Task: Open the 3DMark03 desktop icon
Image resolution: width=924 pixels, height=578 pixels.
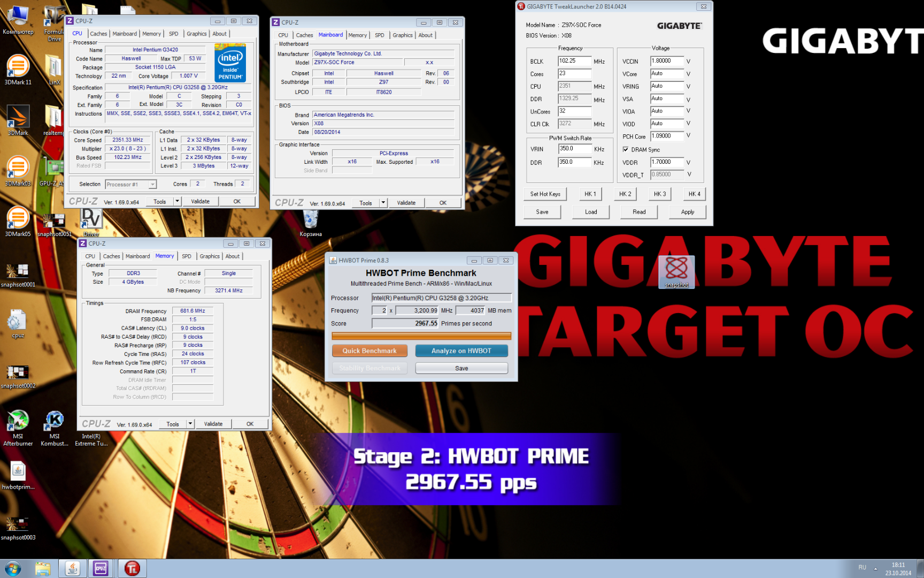Action: tap(18, 171)
